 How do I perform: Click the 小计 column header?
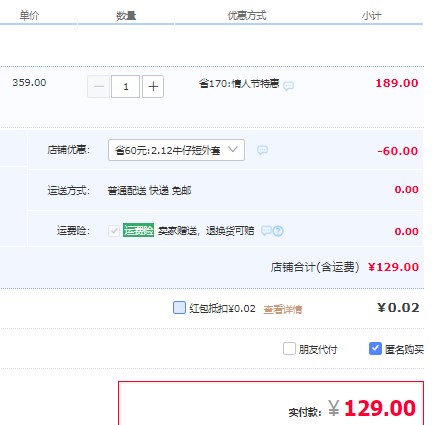coord(371,16)
